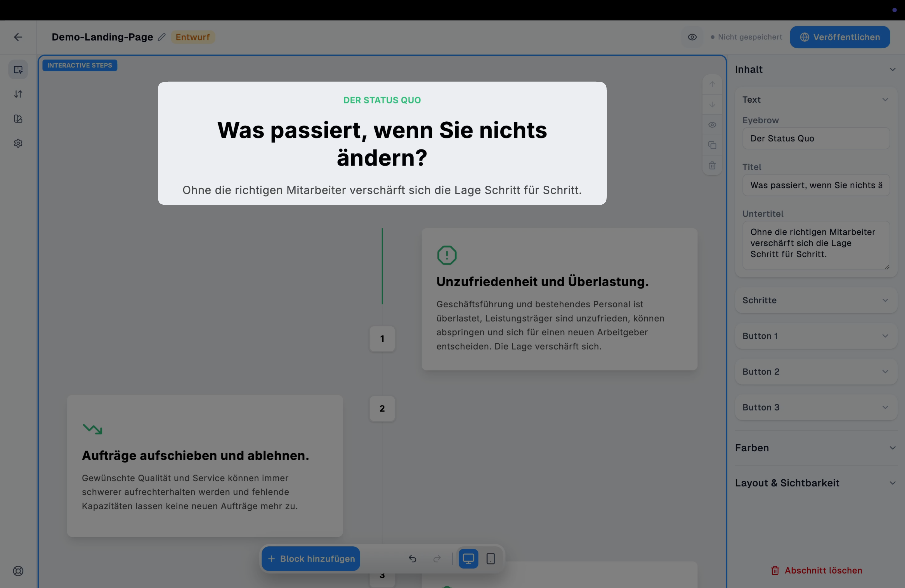The image size is (905, 588).
Task: Undo the last change
Action: click(412, 558)
